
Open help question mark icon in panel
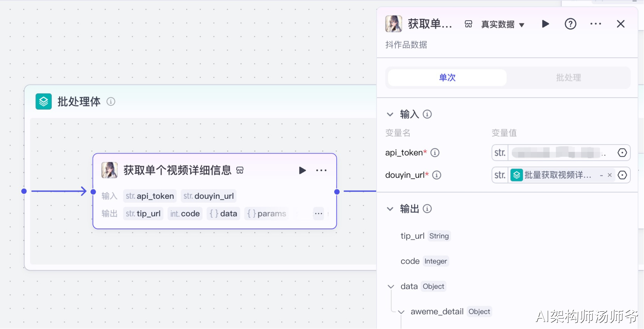point(570,24)
